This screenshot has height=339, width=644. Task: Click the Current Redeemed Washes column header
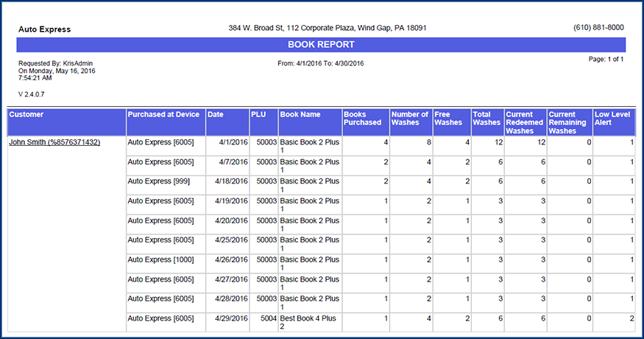(x=524, y=122)
